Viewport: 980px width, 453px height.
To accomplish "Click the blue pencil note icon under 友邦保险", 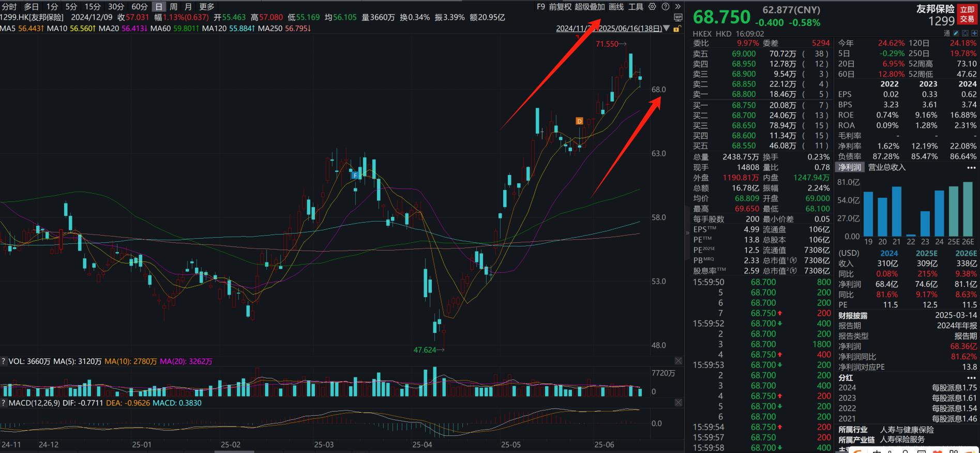I will coord(956,33).
